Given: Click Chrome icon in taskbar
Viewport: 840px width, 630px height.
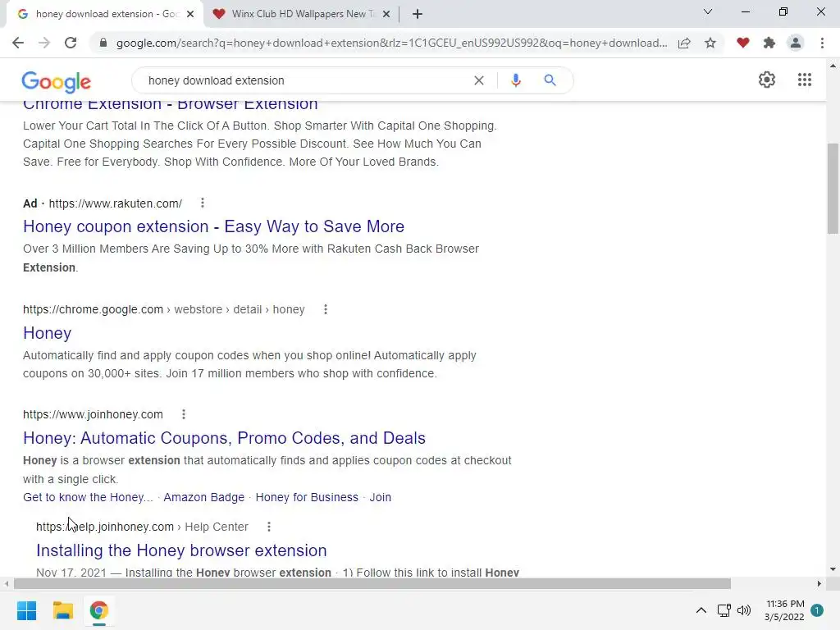Looking at the screenshot, I should [x=98, y=610].
